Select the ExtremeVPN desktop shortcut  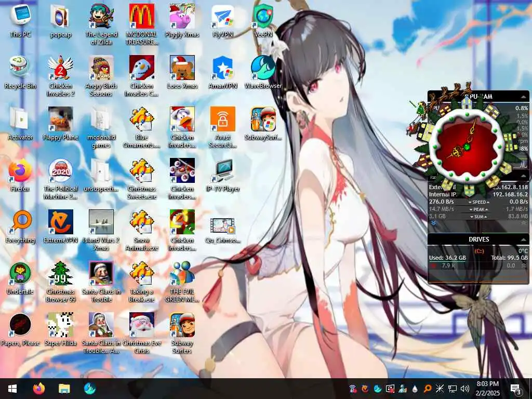(x=60, y=227)
